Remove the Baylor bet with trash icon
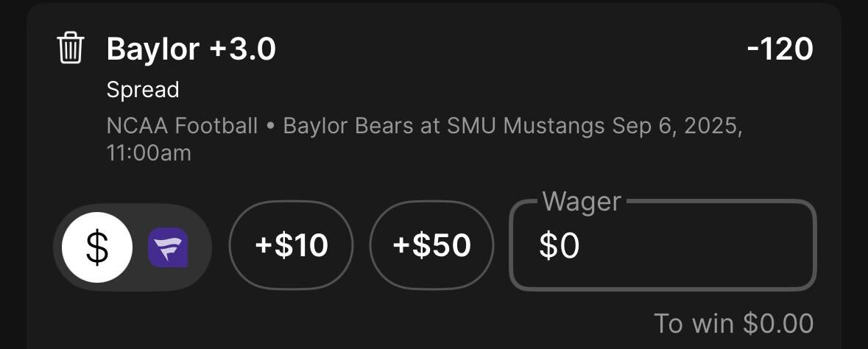 [x=71, y=48]
